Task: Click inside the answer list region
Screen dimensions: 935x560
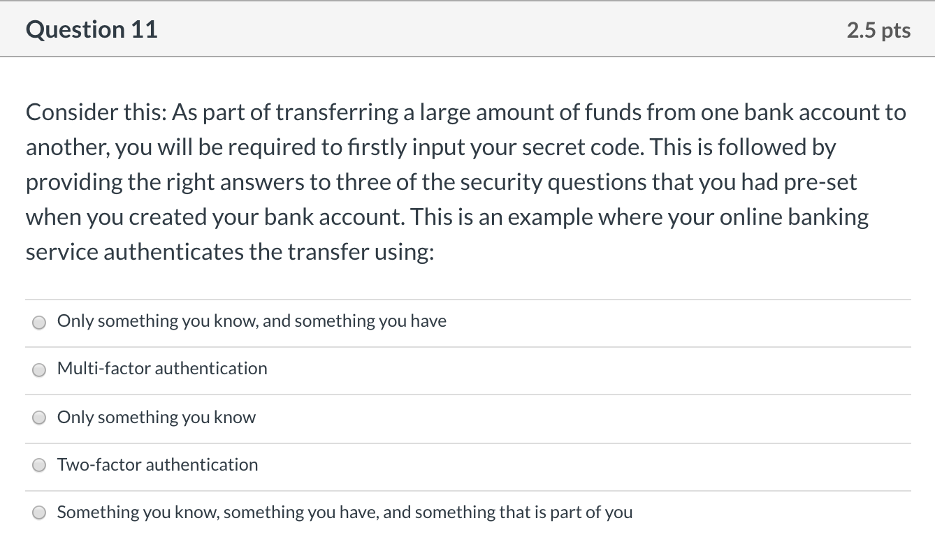Action: (x=467, y=418)
